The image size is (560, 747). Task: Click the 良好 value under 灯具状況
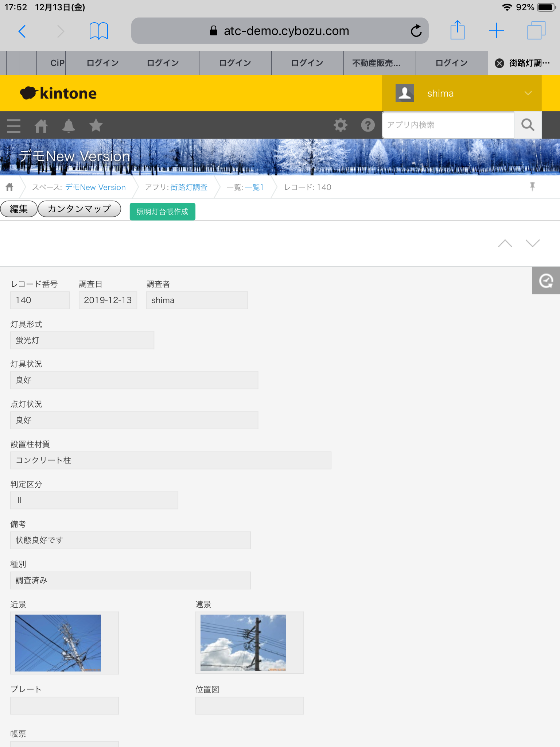pos(134,380)
